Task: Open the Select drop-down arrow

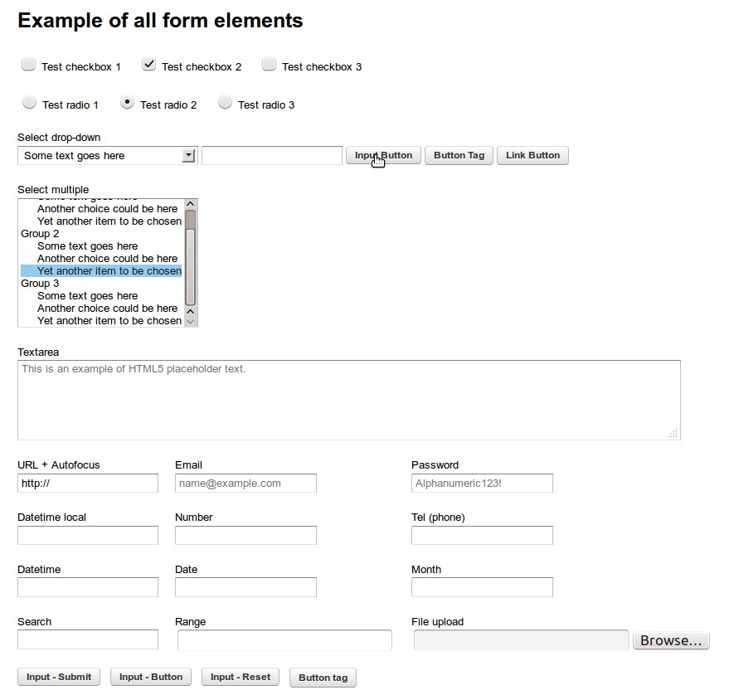Action: click(188, 155)
